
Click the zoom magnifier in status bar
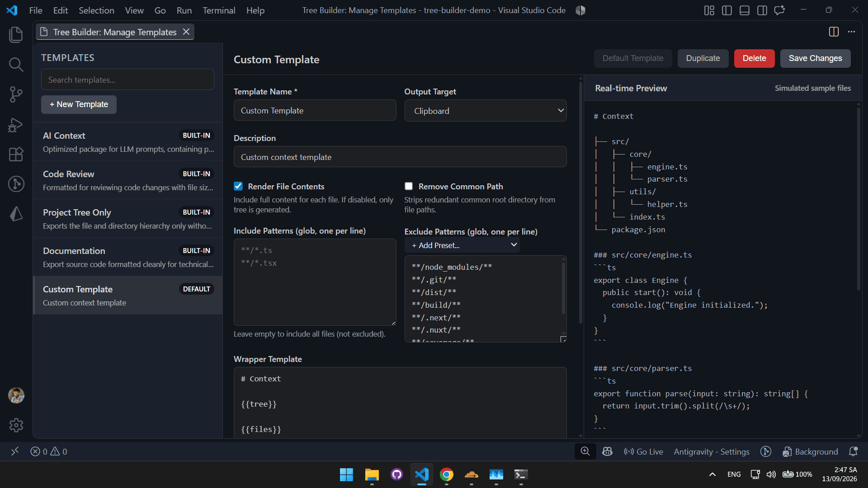(x=585, y=451)
